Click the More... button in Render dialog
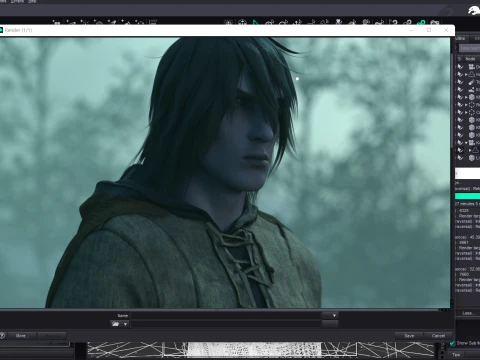Image resolution: width=480 pixels, height=360 pixels. coord(21,336)
